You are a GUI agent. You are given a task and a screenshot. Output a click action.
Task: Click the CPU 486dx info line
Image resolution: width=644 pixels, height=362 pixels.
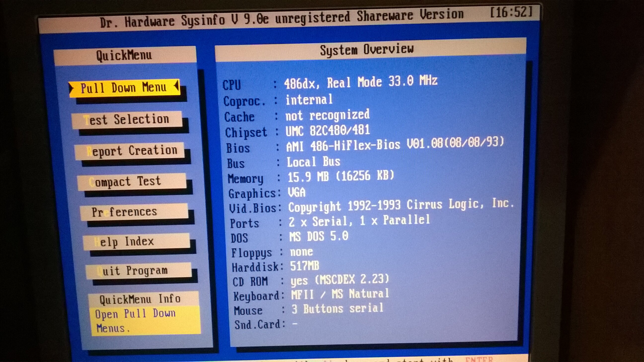[x=361, y=82]
